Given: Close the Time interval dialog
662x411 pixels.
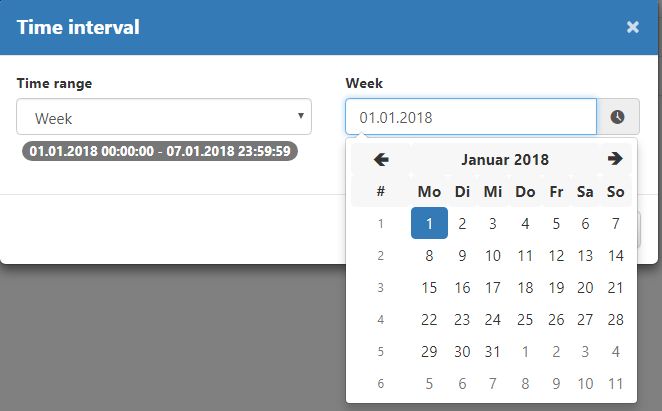Looking at the screenshot, I should [x=632, y=27].
